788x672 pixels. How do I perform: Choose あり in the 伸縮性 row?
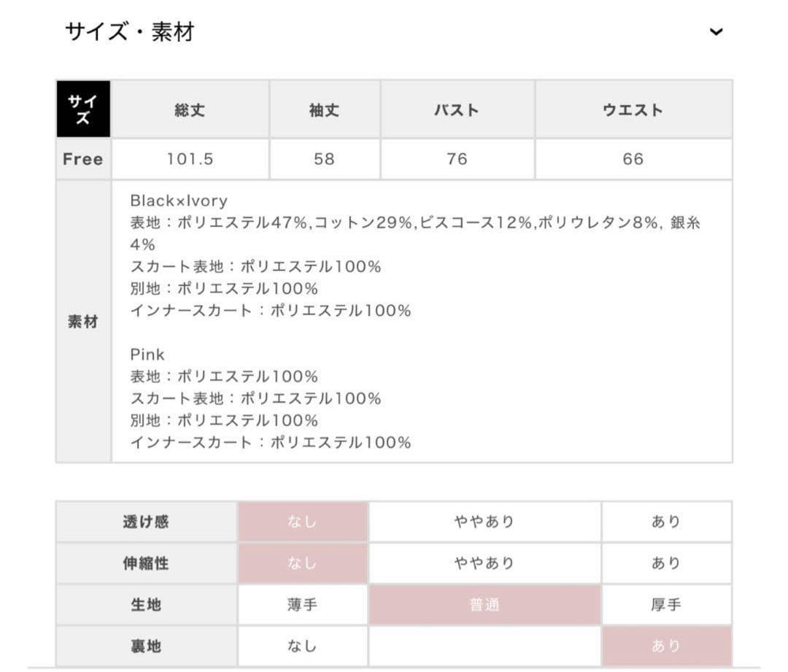[665, 563]
